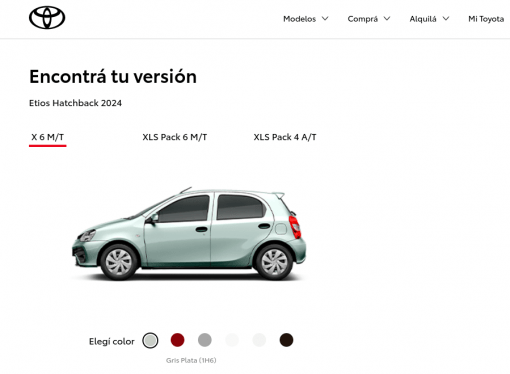
Task: Switch to XLS Pack 6 M/T tab
Action: (175, 137)
